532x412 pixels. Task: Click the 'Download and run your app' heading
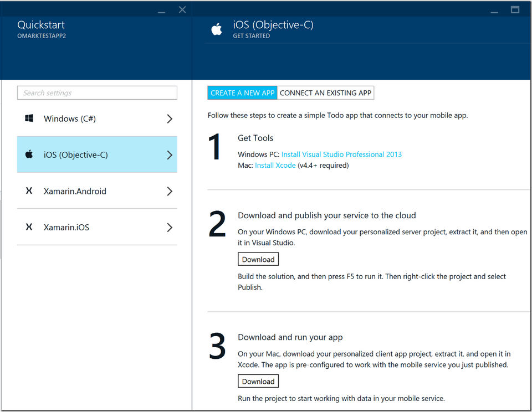tap(290, 337)
